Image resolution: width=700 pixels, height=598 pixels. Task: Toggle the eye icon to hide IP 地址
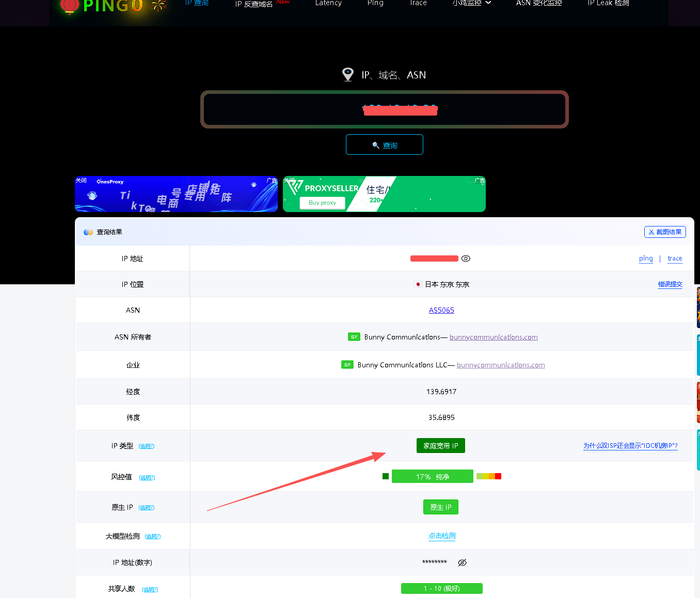(466, 258)
